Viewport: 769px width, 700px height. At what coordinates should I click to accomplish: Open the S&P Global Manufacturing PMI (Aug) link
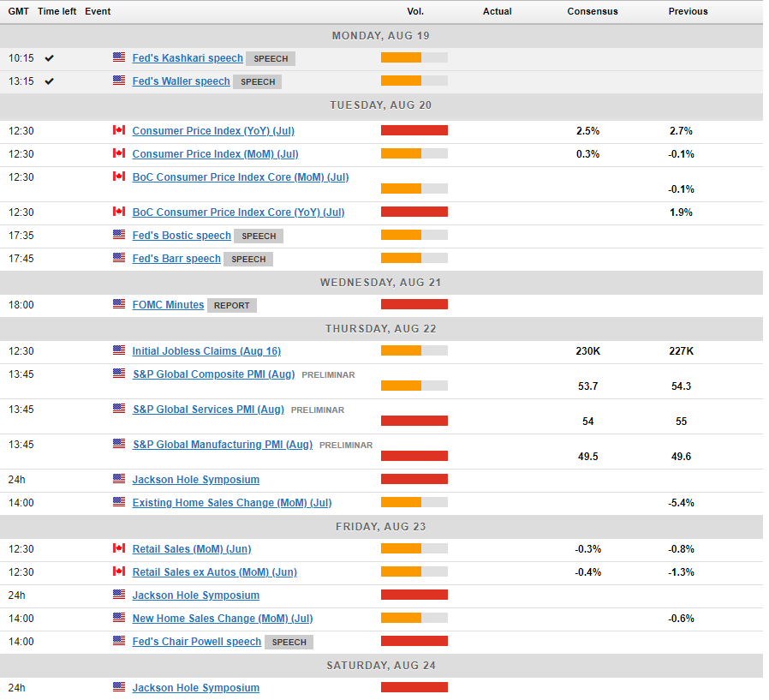(x=223, y=445)
